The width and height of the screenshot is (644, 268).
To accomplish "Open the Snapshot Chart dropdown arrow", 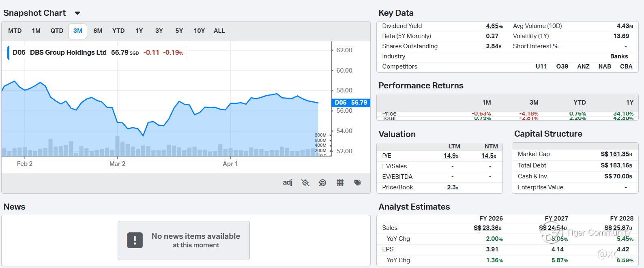I will (x=77, y=13).
